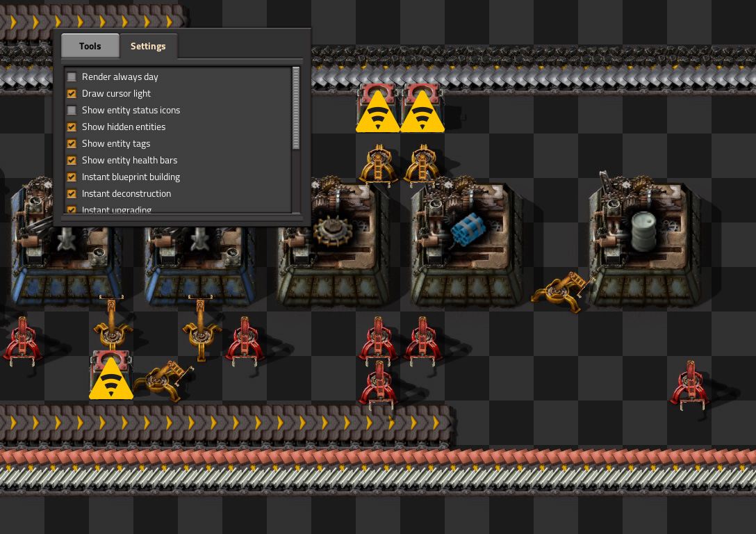Enable Show entity status icons
Image resolution: width=756 pixels, height=534 pixels.
pos(72,110)
